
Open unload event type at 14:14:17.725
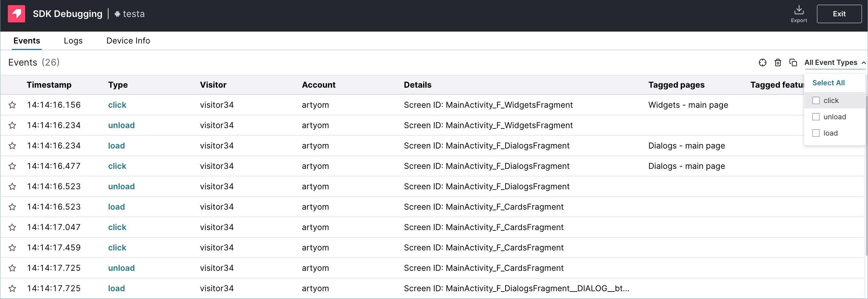click(121, 268)
